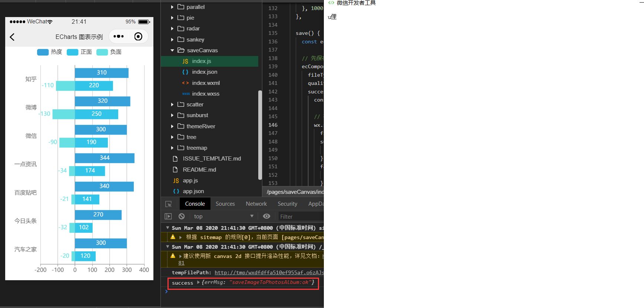Collapse the second Sun Mar 08 log group

click(168, 246)
